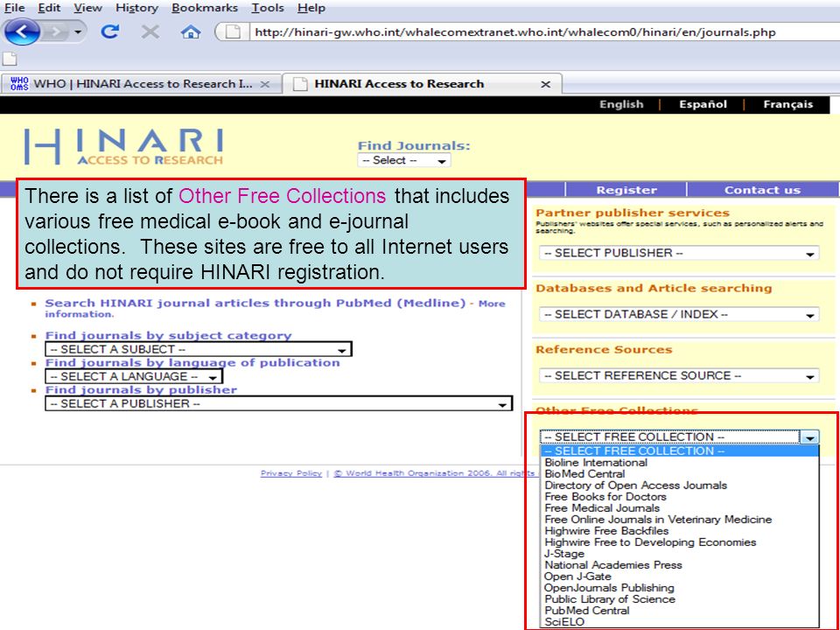This screenshot has width=840, height=630.
Task: Open the History menu
Action: click(137, 8)
